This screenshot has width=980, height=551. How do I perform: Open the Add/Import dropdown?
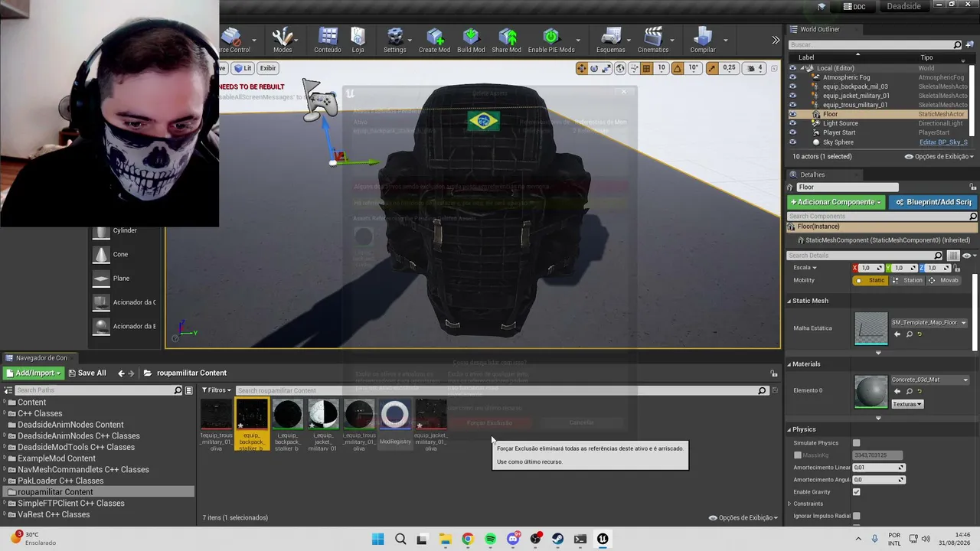[33, 373]
